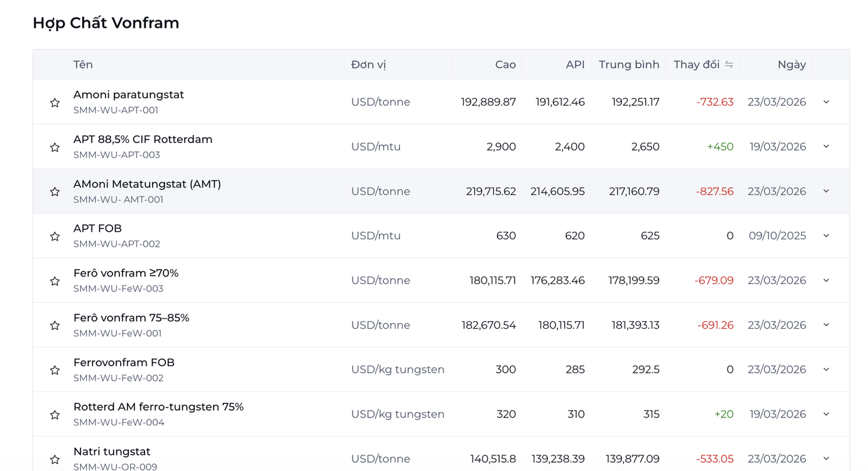This screenshot has width=868, height=471.
Task: Star AMoni Metatungstat (AMT) item
Action: coord(55,192)
